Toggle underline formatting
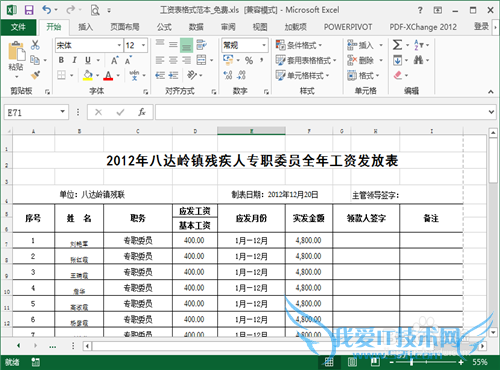The image size is (500, 370). 88,60
